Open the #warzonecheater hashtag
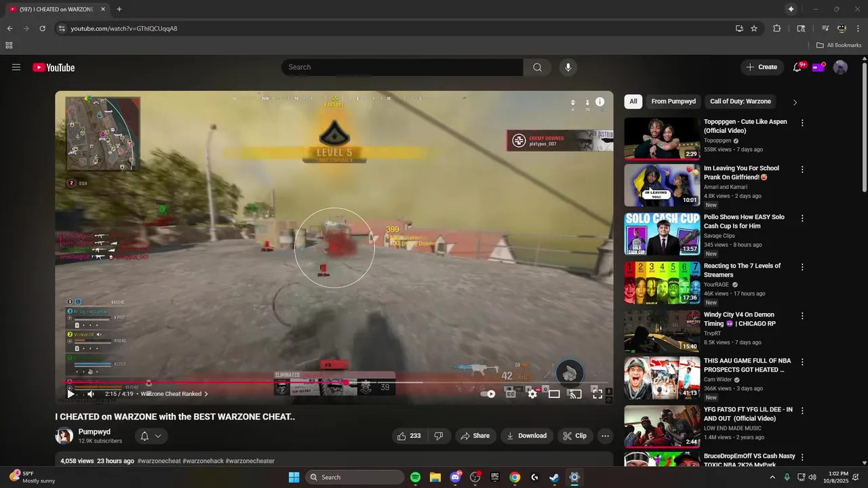Viewport: 868px width, 488px height. click(250, 461)
